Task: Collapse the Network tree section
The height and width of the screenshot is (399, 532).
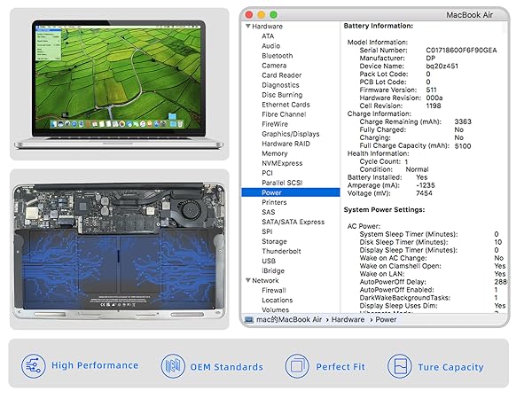Action: (248, 280)
